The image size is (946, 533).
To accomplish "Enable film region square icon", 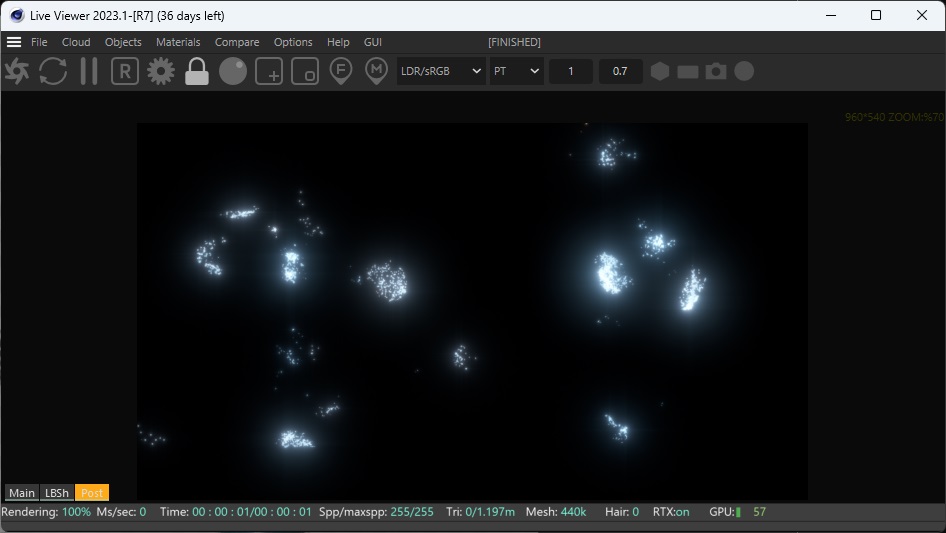I will 305,71.
